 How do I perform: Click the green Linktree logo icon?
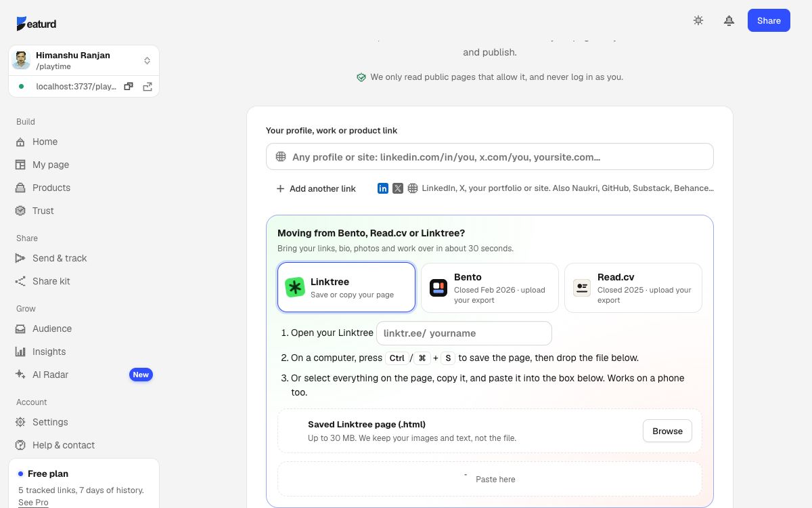click(295, 287)
